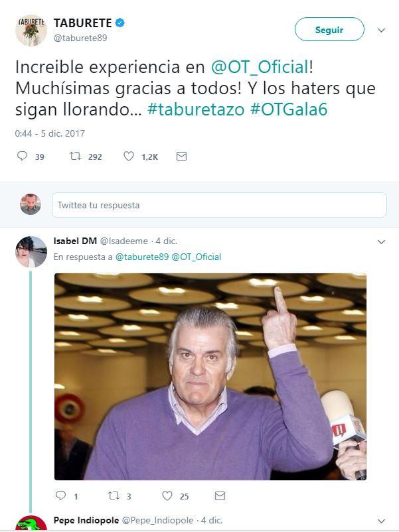Viewport: 399px width, 532px height.
Task: Reply to Isabel DM's tweet
Action: click(x=61, y=496)
